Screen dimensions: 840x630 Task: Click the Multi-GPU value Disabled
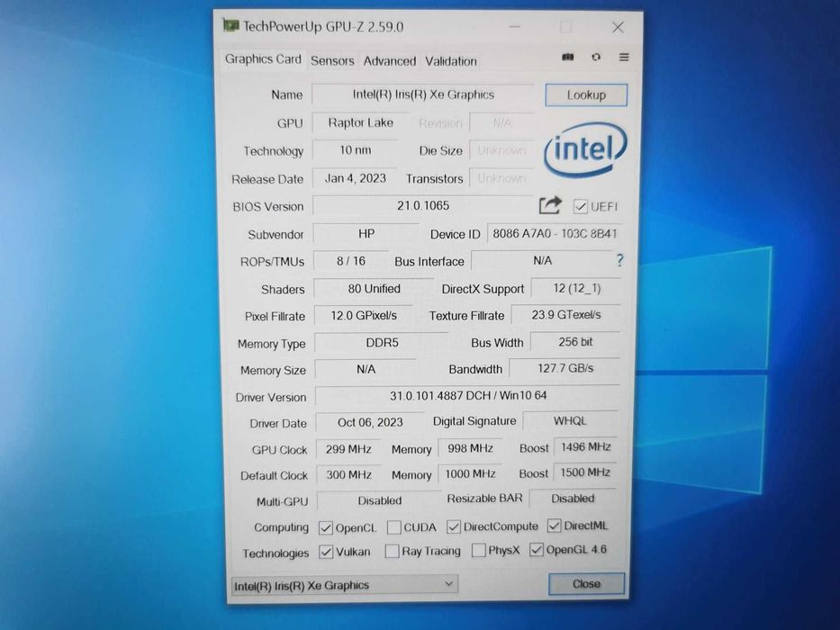(379, 500)
